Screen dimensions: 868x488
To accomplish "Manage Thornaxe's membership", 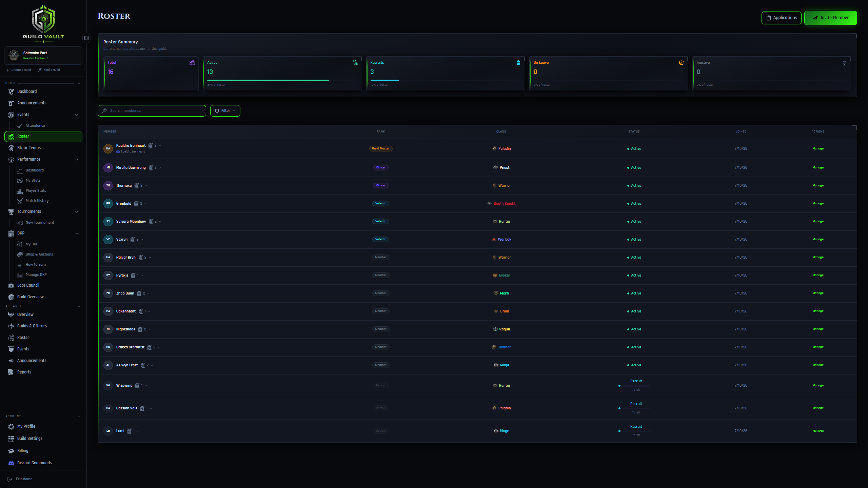I will coord(818,186).
